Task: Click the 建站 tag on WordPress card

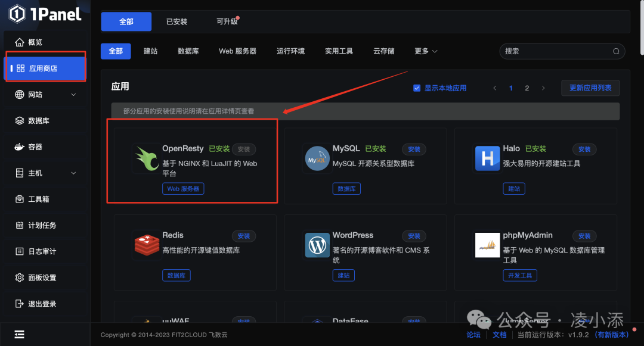Action: [x=343, y=276]
